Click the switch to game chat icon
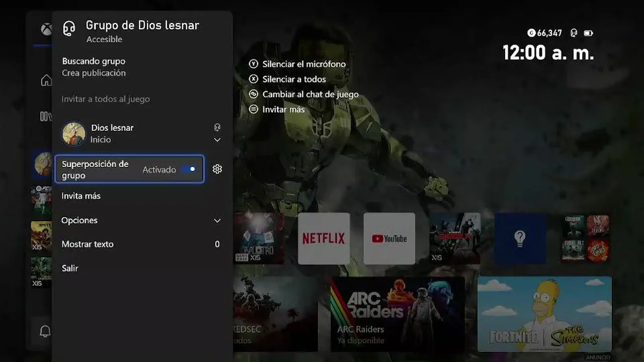The height and width of the screenshot is (362, 644). point(254,94)
